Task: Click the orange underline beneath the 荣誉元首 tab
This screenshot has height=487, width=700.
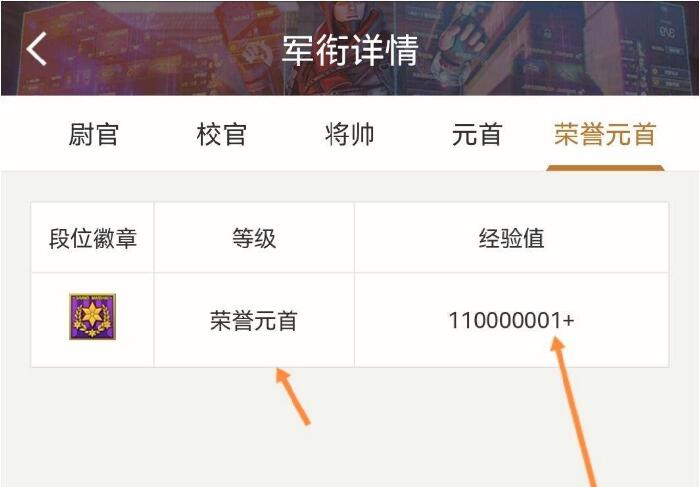Action: pyautogui.click(x=605, y=168)
